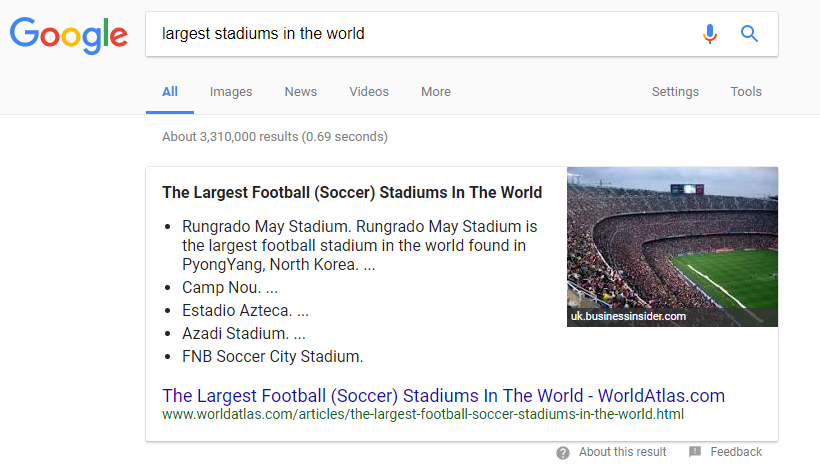The width and height of the screenshot is (820, 475).
Task: Switch to the Images tab
Action: tap(231, 92)
